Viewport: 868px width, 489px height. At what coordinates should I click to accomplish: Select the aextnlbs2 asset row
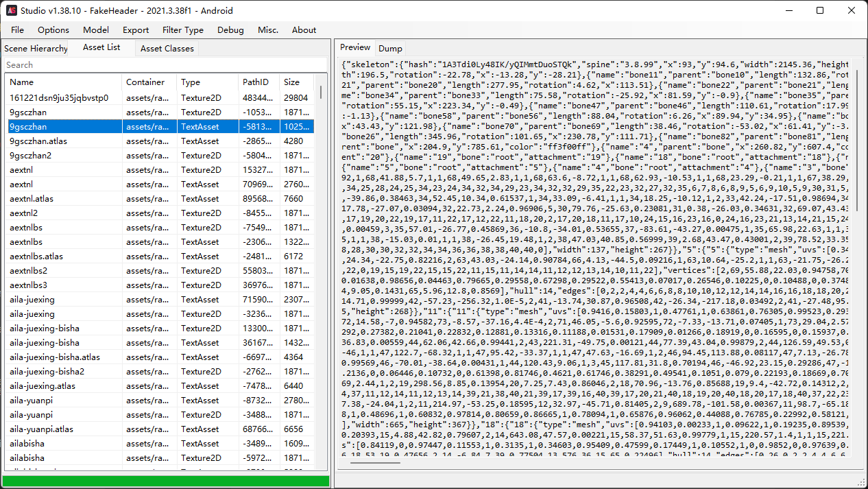[160, 271]
